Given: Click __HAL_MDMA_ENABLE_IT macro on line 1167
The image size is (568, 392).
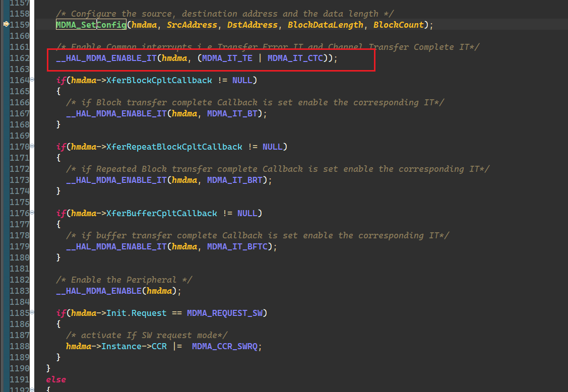Looking at the screenshot, I should coord(116,113).
